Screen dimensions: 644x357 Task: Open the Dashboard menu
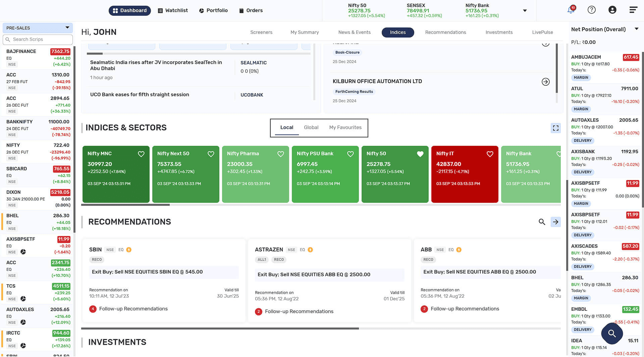pyautogui.click(x=130, y=10)
